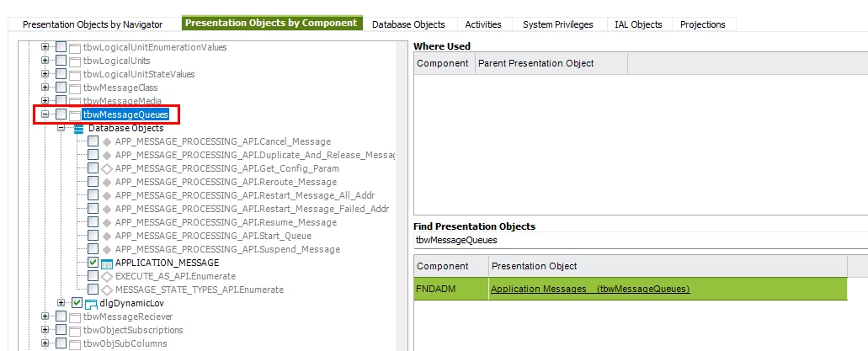Click the diamond icon beside Cancel_Message
This screenshot has width=868, height=351.
[x=107, y=141]
